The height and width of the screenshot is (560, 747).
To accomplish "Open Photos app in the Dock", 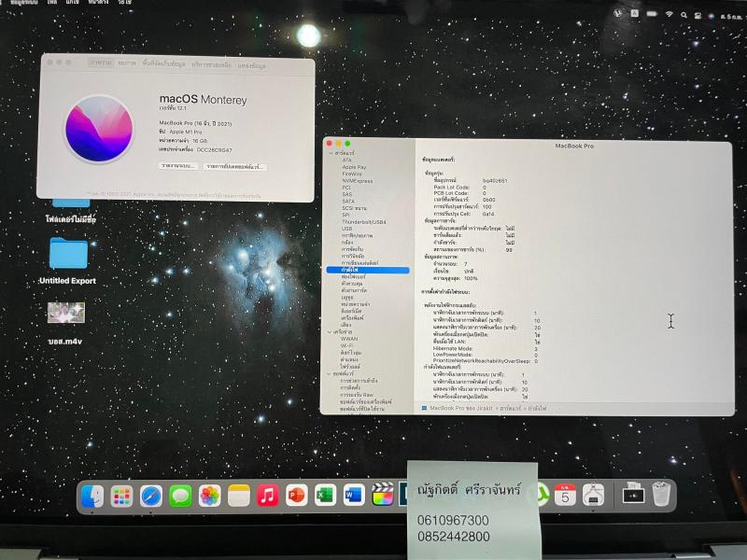I will [x=209, y=497].
